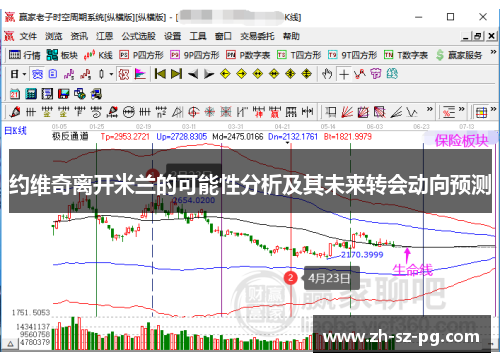The image size is (500, 362).
Task: Click the colored table grid icon
Action: coord(481,113)
